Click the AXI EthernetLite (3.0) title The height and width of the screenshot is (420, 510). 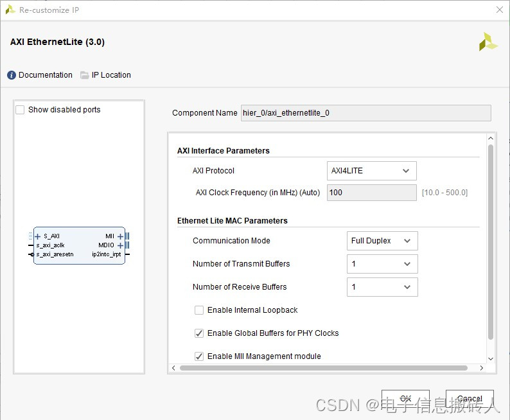pos(57,42)
